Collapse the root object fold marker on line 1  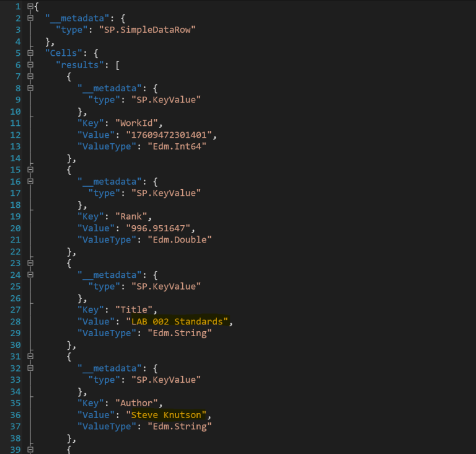(x=30, y=6)
